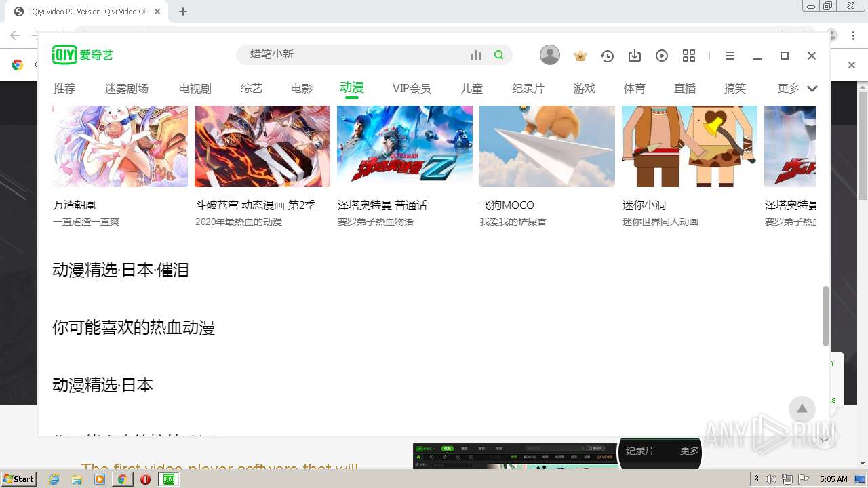Click subtitle 2020年最热血的动漫
This screenshot has height=488, width=868.
[239, 222]
